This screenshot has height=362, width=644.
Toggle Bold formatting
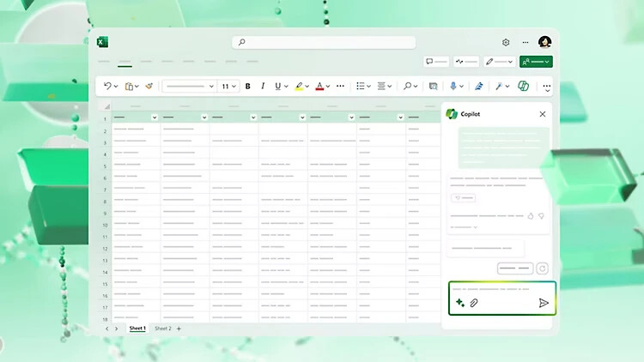[247, 86]
